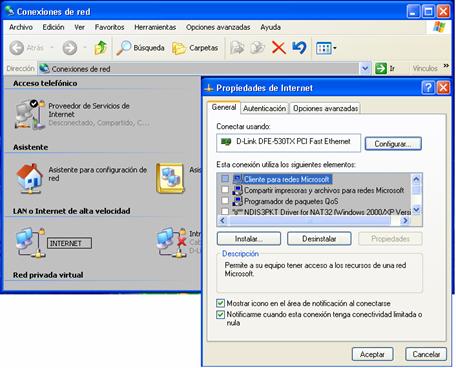The width and height of the screenshot is (456, 368).
Task: Open Asistente para configuración de red house icon
Action: click(30, 178)
